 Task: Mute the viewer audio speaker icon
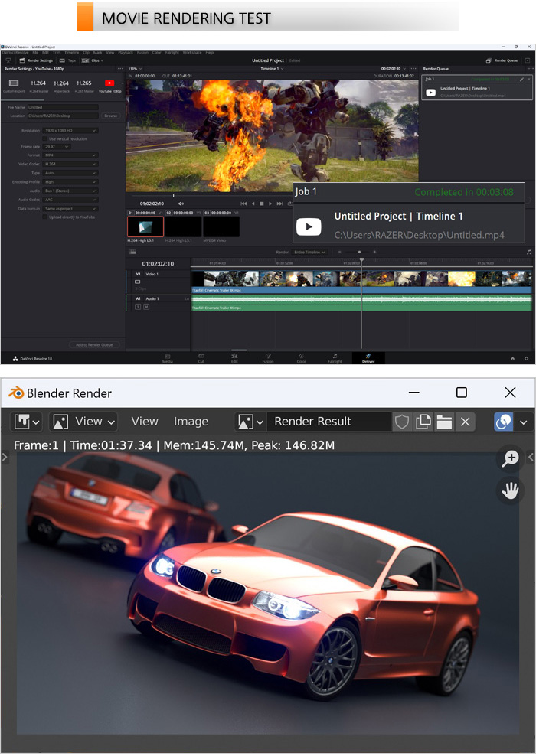click(x=181, y=204)
